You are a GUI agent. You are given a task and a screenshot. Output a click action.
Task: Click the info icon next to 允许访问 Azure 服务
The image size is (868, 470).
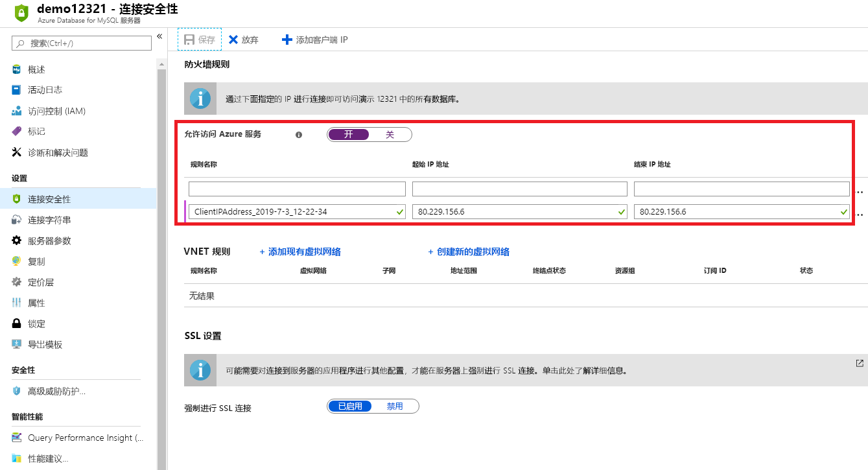[299, 135]
